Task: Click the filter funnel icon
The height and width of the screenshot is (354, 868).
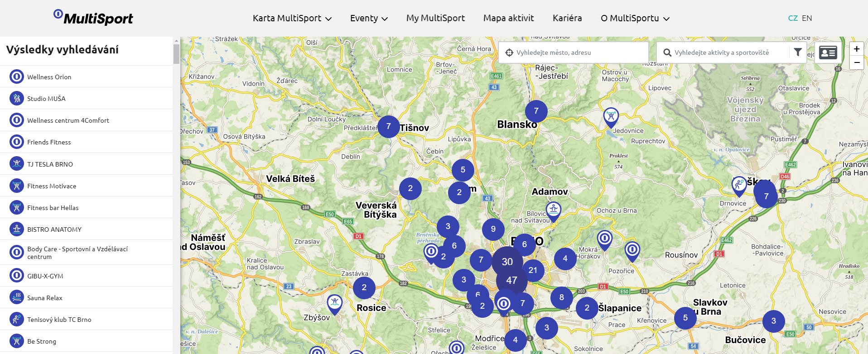Action: [x=798, y=53]
